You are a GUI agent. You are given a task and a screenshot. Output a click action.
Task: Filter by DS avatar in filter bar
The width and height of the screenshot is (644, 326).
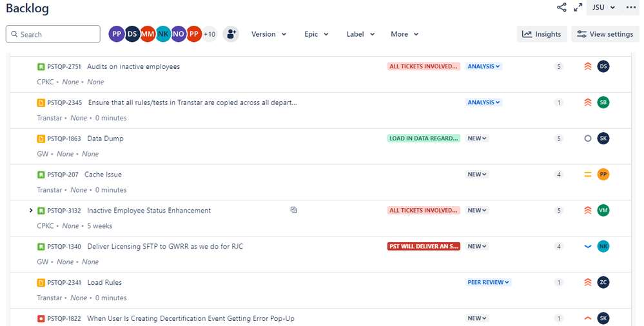point(132,34)
